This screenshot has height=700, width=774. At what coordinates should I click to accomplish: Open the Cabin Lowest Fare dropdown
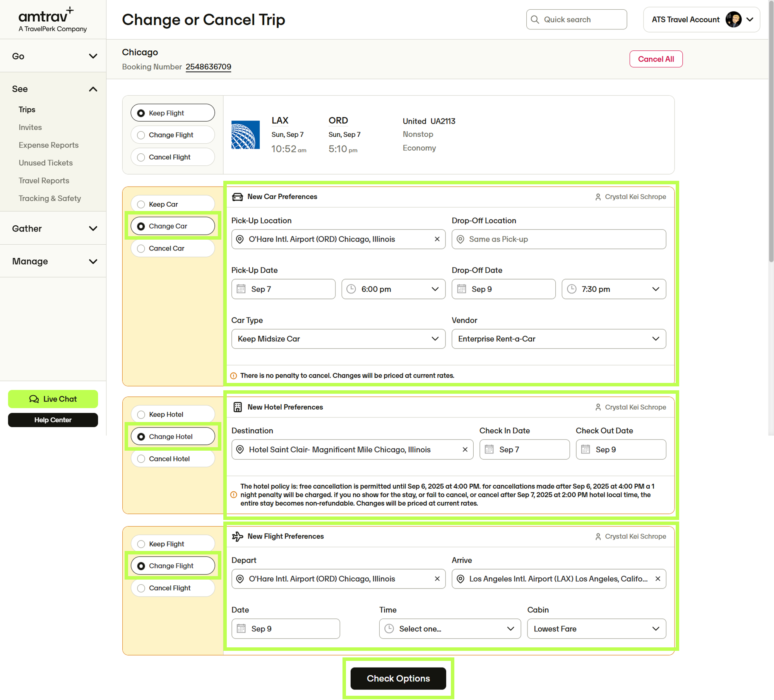(596, 628)
